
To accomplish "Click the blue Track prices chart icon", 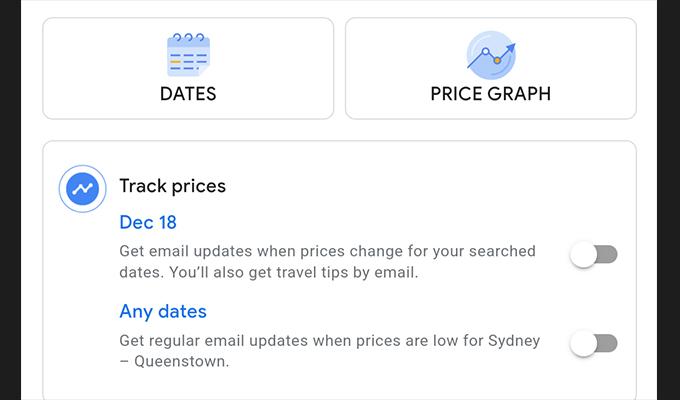I will pyautogui.click(x=82, y=189).
